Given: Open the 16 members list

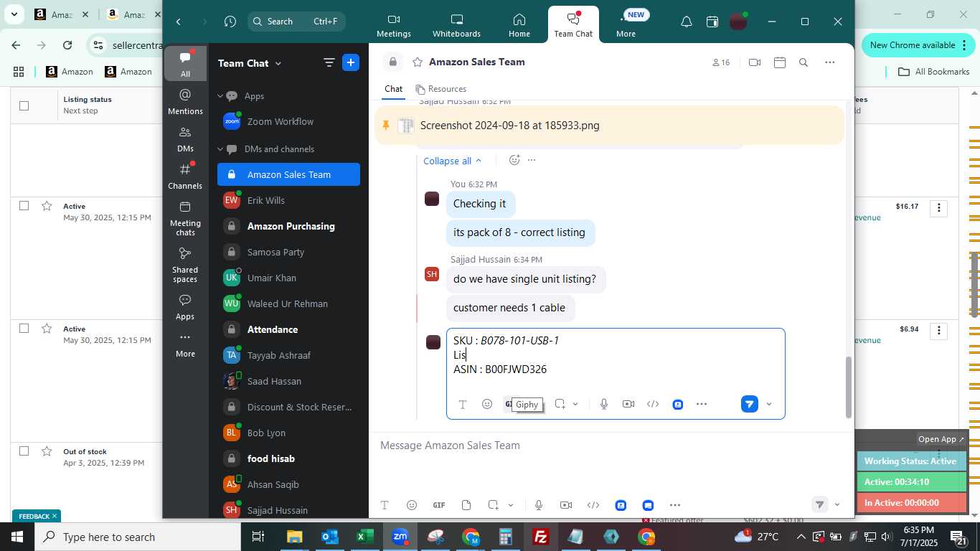Looking at the screenshot, I should (721, 62).
